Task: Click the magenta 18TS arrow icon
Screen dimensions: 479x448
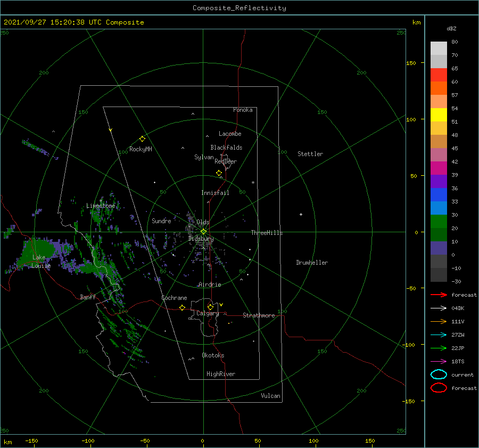Action: [439, 362]
